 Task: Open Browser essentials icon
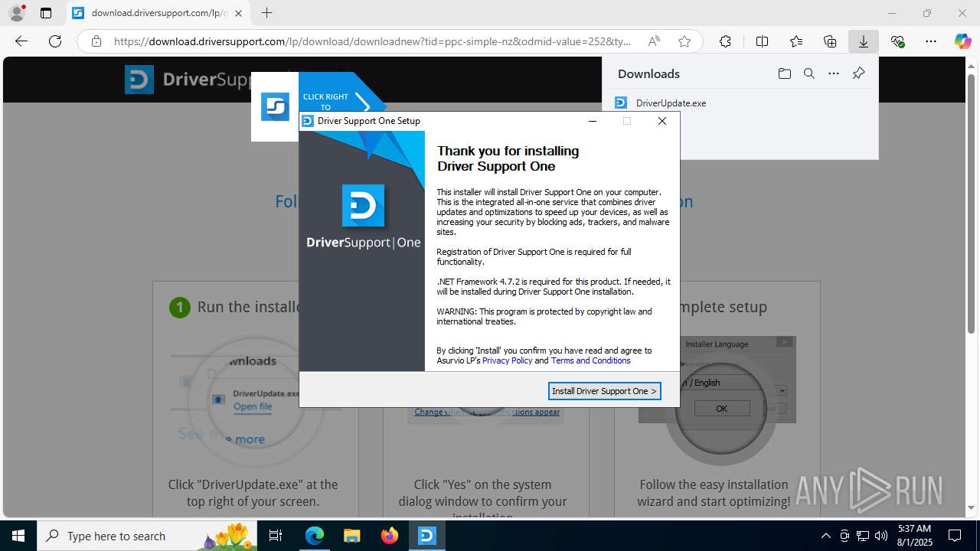(x=898, y=41)
